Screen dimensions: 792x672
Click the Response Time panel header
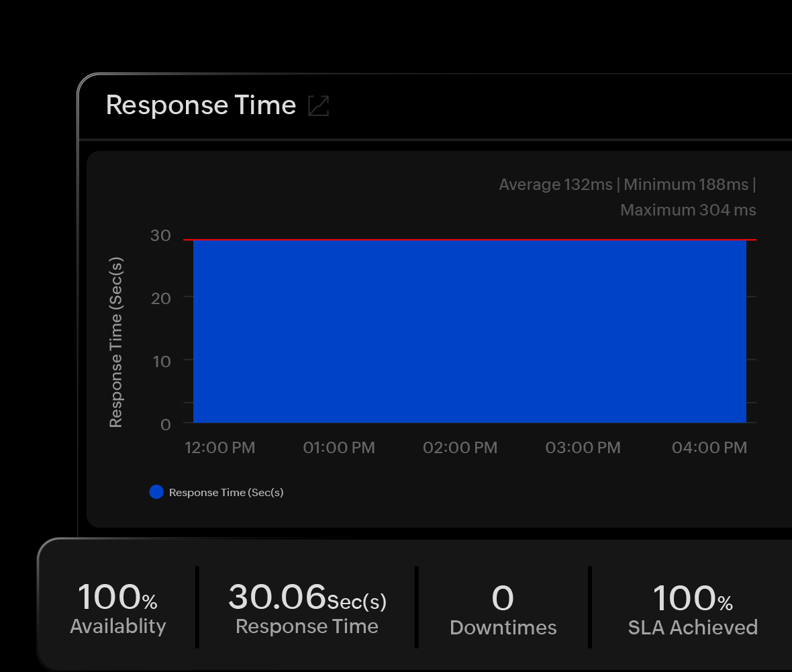click(201, 105)
